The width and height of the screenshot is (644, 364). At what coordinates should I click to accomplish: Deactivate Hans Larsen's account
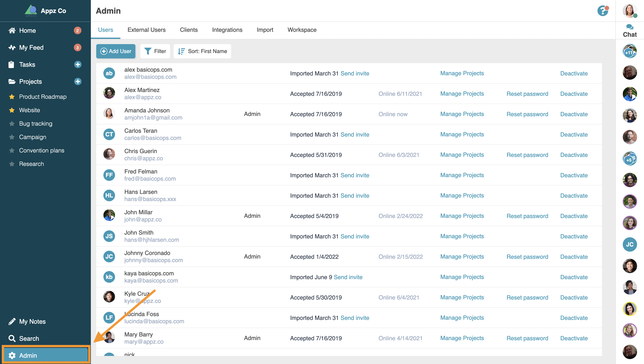(574, 196)
